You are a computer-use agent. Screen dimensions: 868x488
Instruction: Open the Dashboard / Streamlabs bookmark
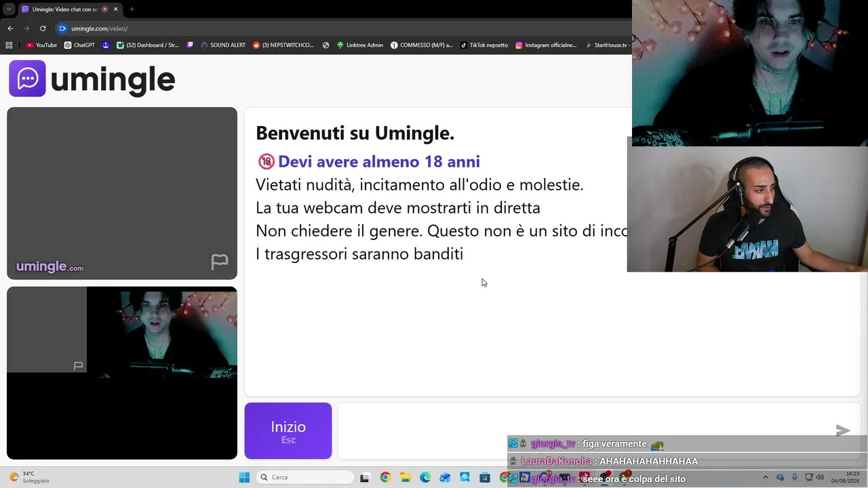(148, 45)
